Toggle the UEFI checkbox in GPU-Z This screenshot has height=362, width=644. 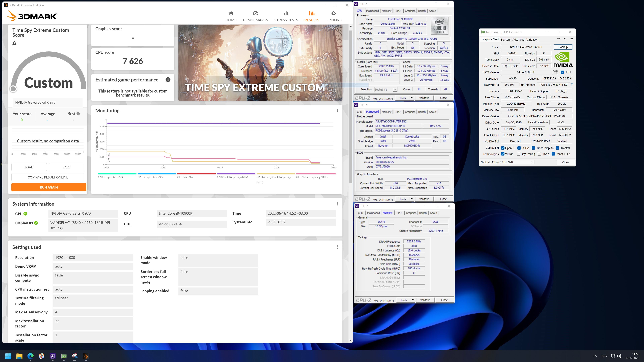click(x=562, y=72)
